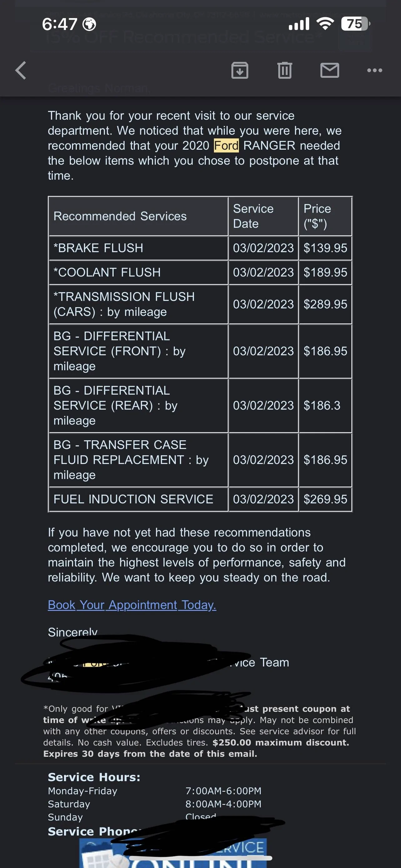Image resolution: width=401 pixels, height=868 pixels.
Task: Tap the $289.95 transmission flush price
Action: tap(325, 304)
